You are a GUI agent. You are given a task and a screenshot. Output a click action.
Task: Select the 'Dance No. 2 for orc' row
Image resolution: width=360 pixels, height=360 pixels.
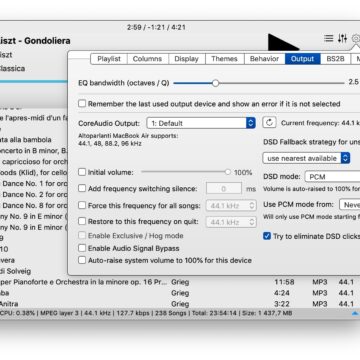point(34,194)
